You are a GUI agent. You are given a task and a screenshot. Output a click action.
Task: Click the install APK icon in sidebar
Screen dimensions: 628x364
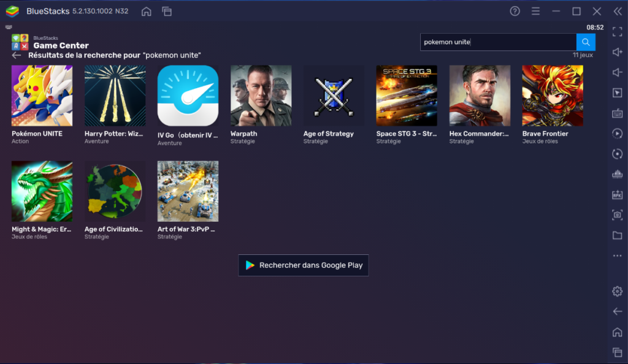[617, 195]
